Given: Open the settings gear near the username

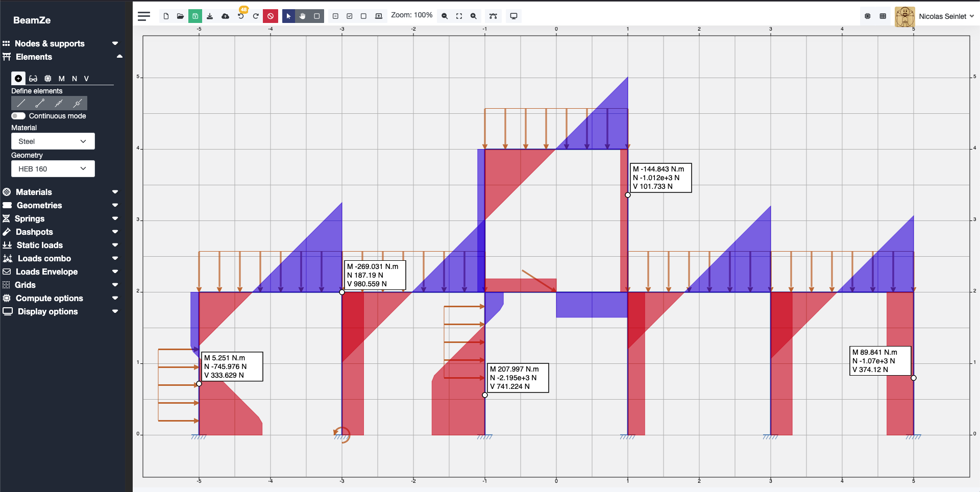Looking at the screenshot, I should (x=867, y=16).
